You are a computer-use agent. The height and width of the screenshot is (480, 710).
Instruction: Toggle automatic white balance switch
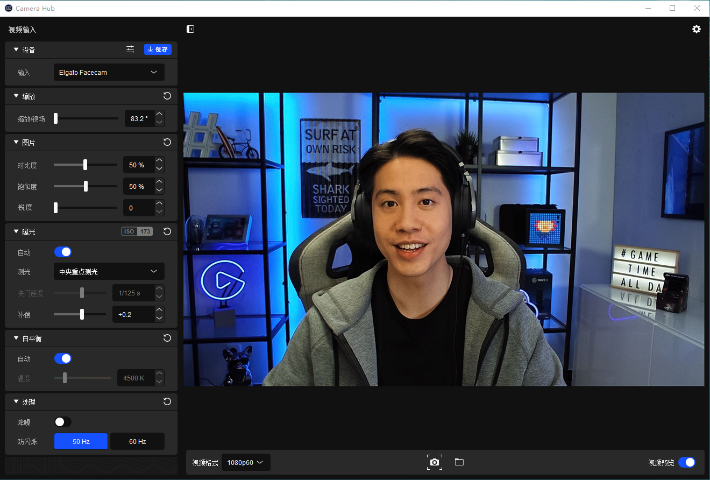[x=63, y=358]
